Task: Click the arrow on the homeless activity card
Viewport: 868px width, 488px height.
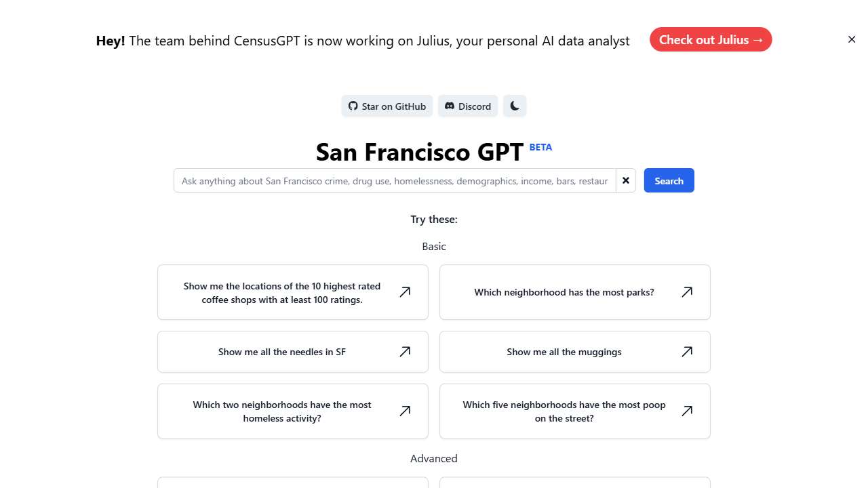Action: click(x=405, y=411)
